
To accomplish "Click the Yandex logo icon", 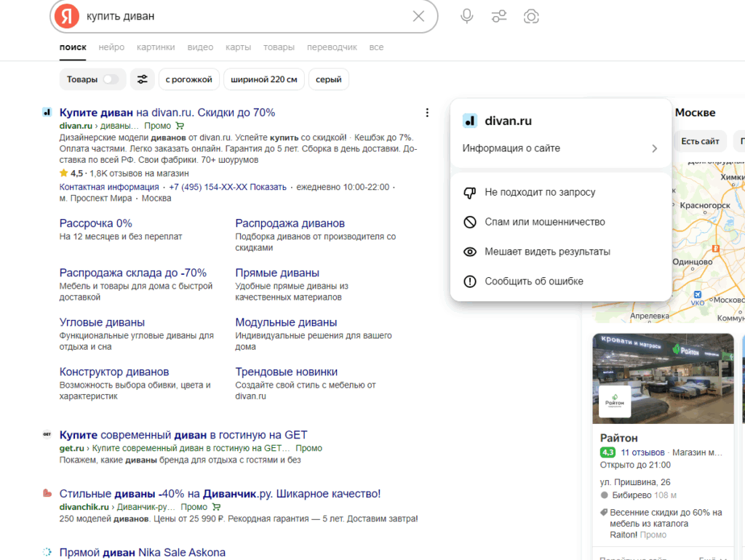I will [66, 16].
